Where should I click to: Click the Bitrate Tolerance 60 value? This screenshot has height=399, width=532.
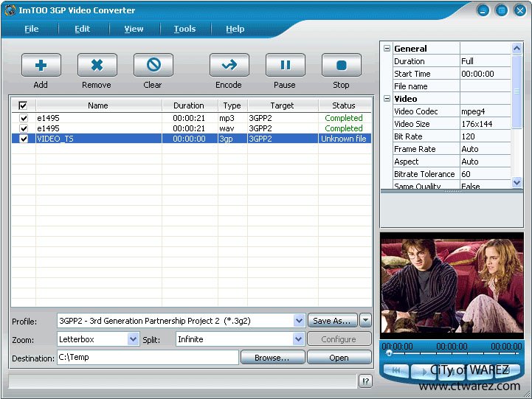click(486, 174)
